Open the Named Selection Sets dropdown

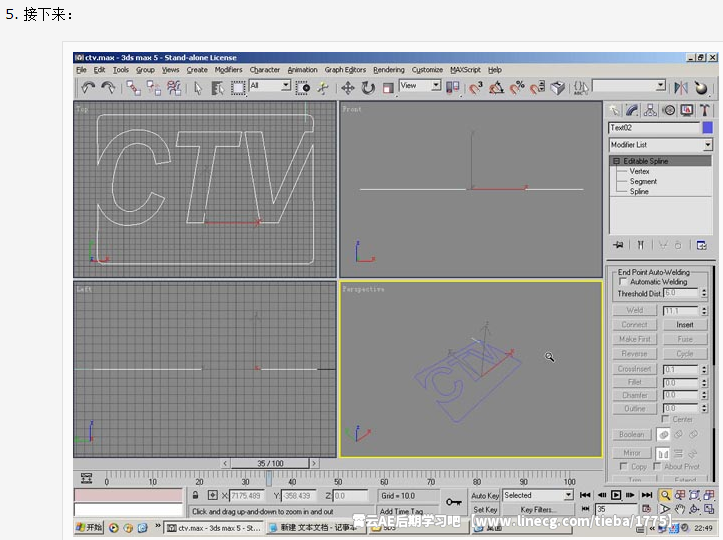pyautogui.click(x=629, y=85)
